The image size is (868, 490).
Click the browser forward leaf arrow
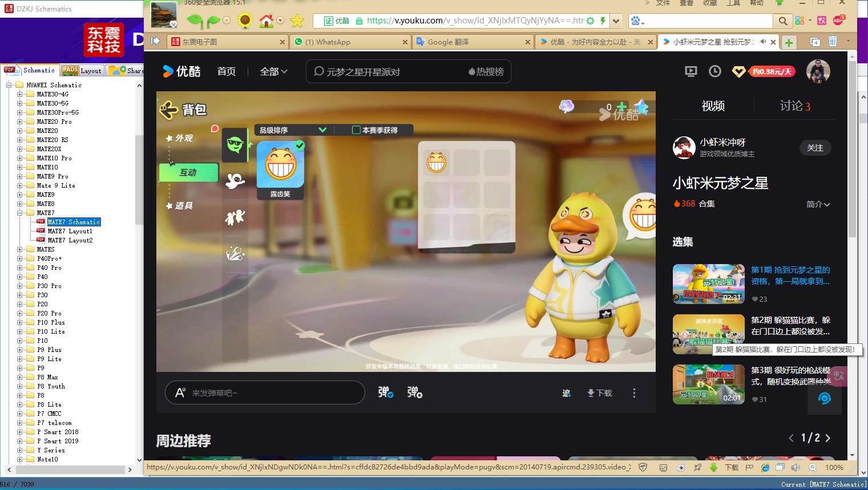coord(213,22)
